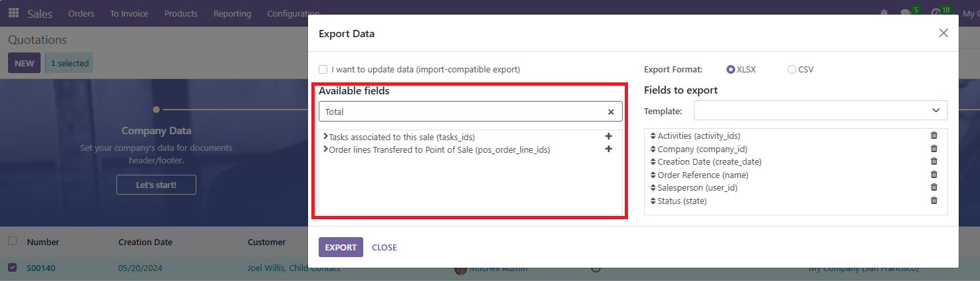Clear the Total search text
This screenshot has height=281, width=980.
coord(611,112)
